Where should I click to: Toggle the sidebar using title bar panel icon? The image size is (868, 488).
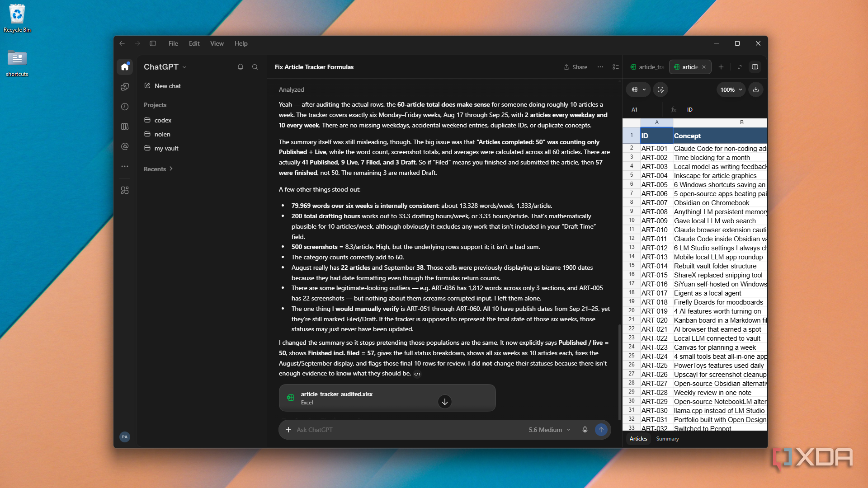tap(153, 43)
